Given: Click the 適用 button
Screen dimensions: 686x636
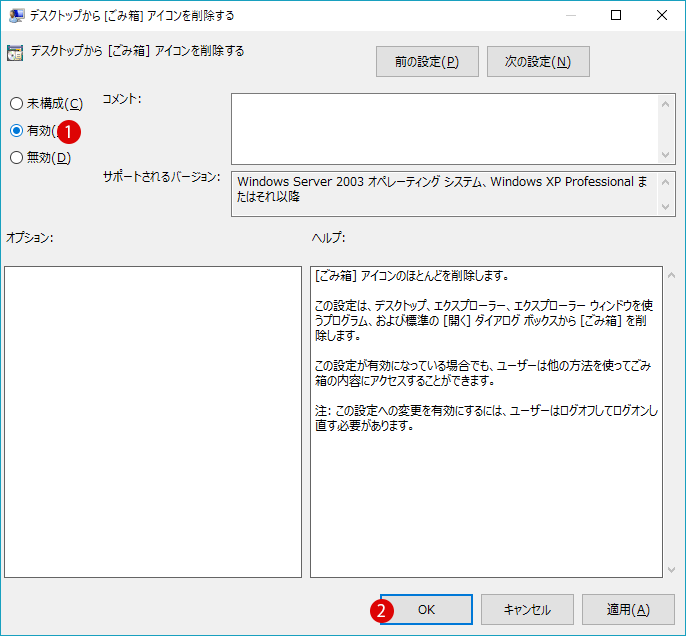Looking at the screenshot, I should (628, 609).
